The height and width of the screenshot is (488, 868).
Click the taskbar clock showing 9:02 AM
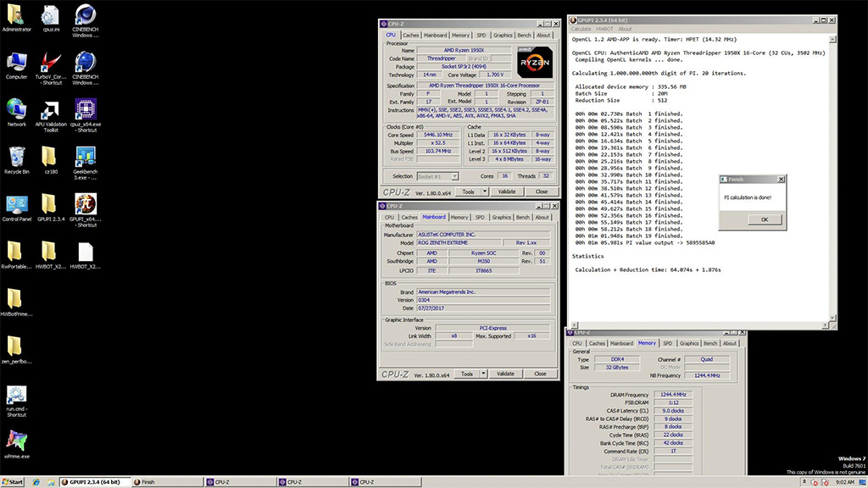coord(845,482)
